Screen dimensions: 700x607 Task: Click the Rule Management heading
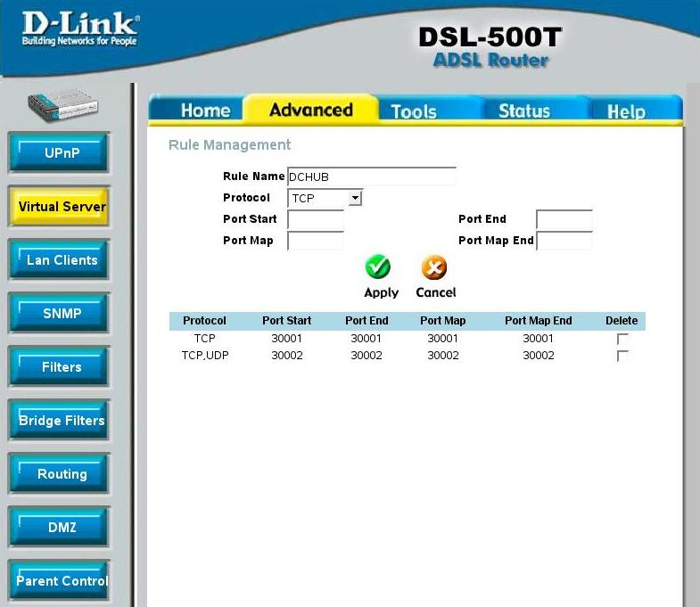[x=229, y=144]
